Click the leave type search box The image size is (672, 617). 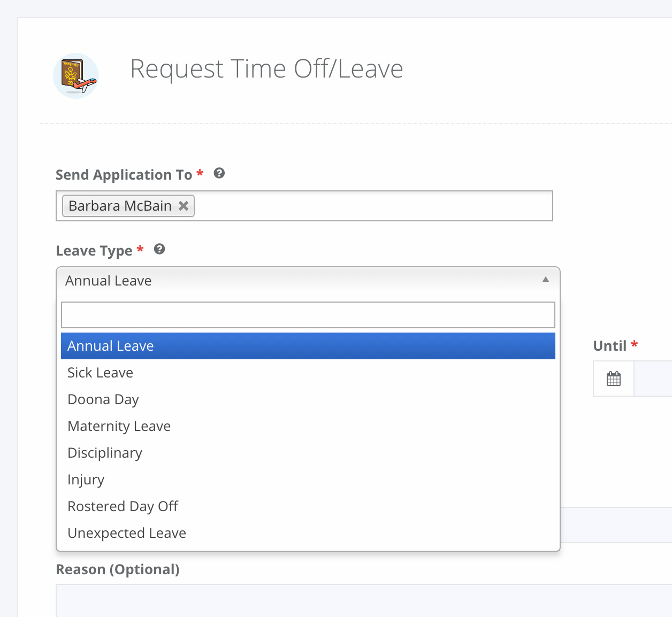click(x=308, y=315)
